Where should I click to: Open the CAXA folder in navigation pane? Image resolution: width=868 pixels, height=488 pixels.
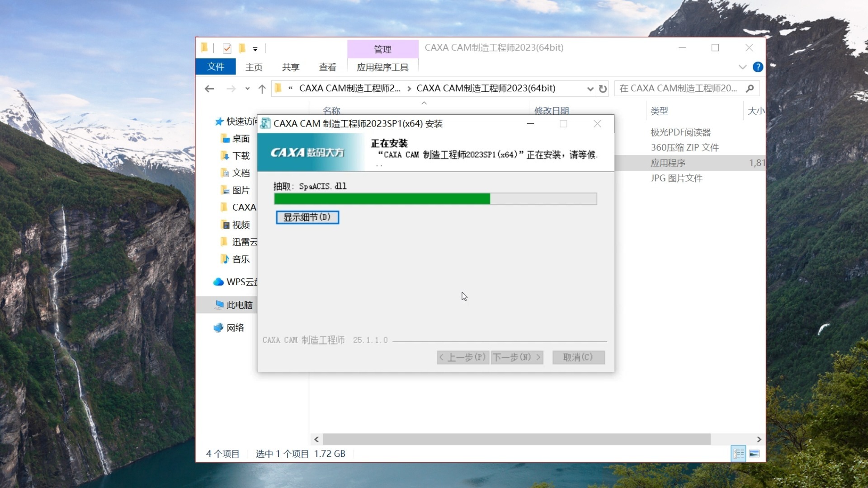click(x=238, y=207)
